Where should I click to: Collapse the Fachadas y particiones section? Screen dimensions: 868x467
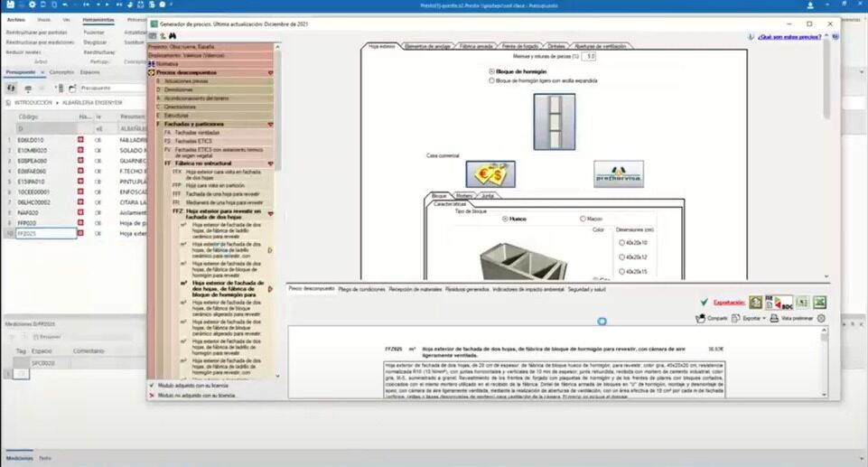[x=270, y=124]
